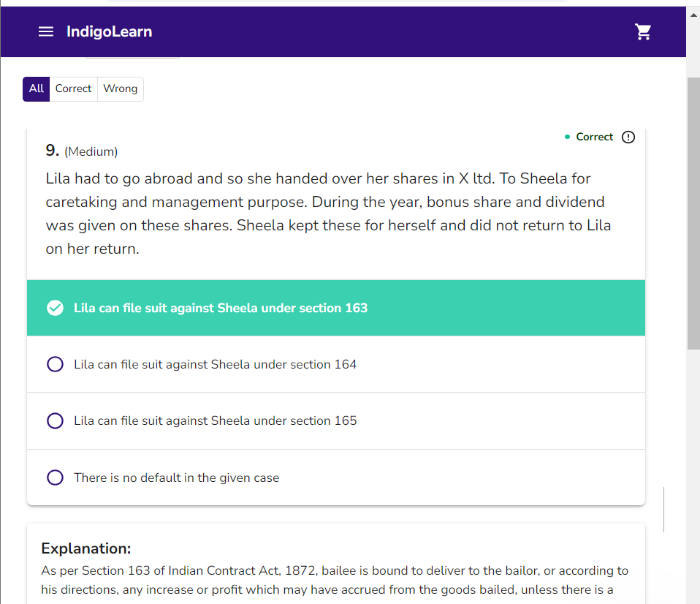Choose the 'There is no default' radio option

pos(55,478)
